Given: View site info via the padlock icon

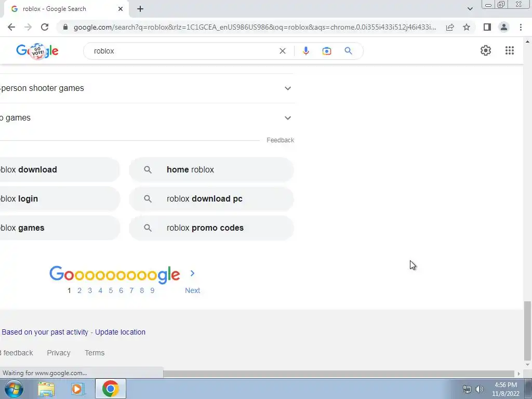Looking at the screenshot, I should coord(65,27).
